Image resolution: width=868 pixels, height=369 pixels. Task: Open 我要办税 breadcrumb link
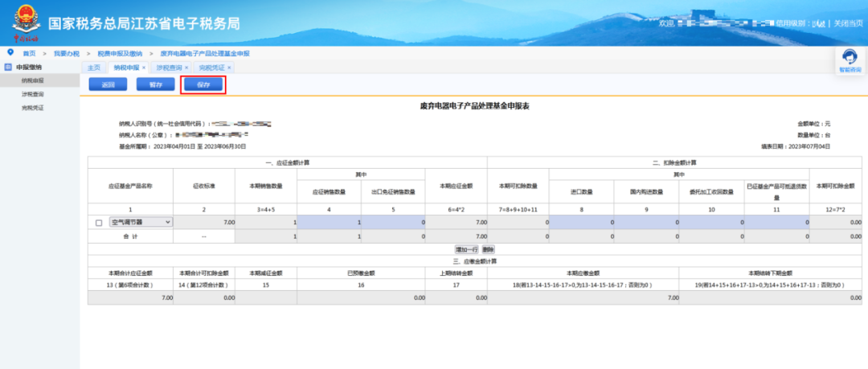[67, 53]
